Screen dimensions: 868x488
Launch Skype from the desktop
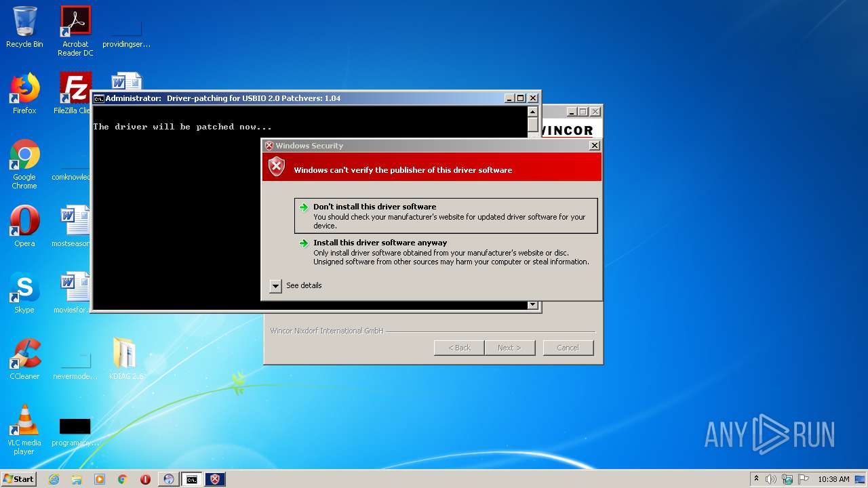point(24,293)
